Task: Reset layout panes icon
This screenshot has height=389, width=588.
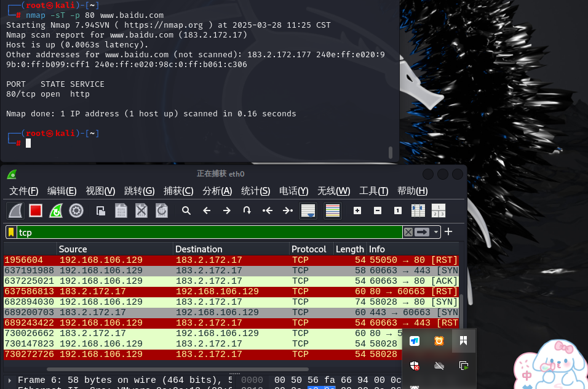Action: [439, 211]
